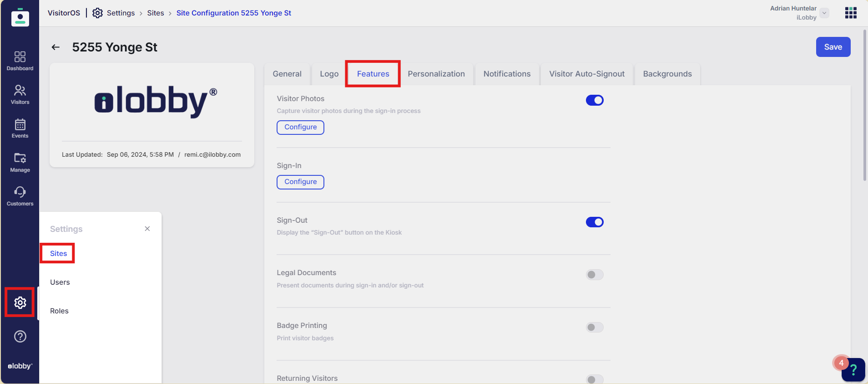Enable the Legal Documents toggle

coord(595,275)
